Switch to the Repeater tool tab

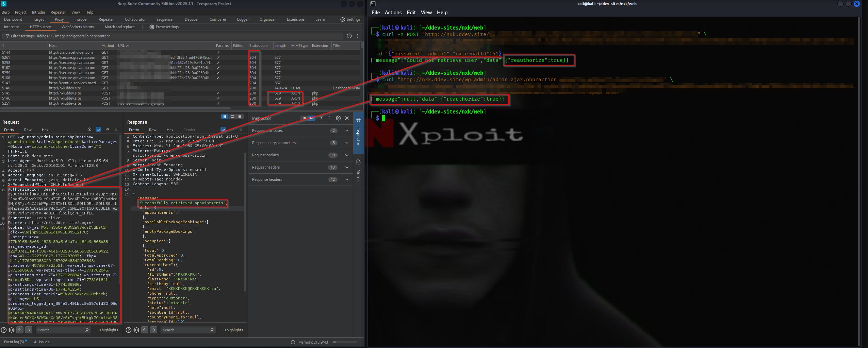coord(106,19)
